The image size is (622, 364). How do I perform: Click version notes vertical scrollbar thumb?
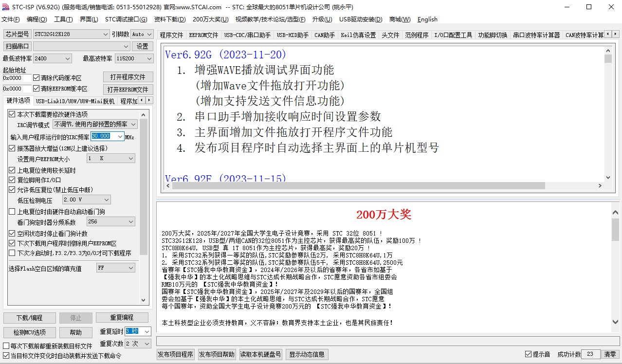608,59
